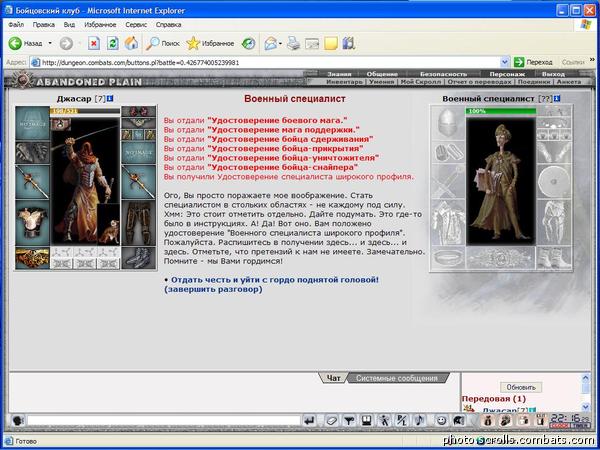Refresh the page with the green arrows icon
Screen dimensions: 600x450
112,43
